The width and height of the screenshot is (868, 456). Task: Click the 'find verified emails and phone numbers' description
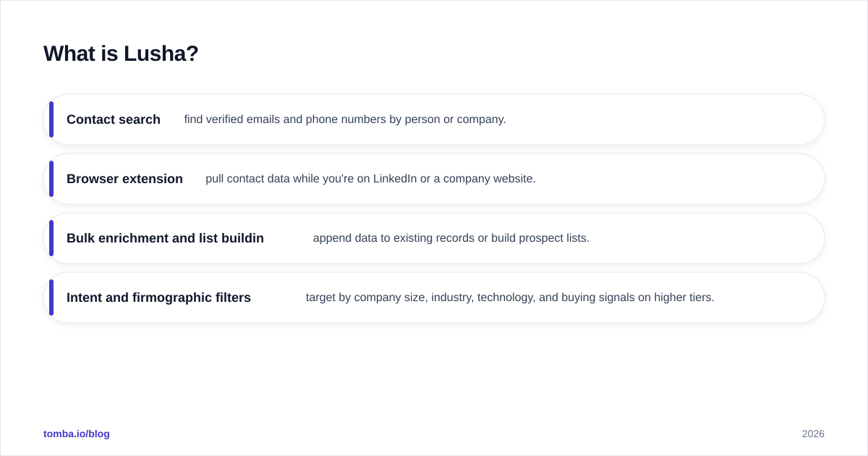point(345,119)
